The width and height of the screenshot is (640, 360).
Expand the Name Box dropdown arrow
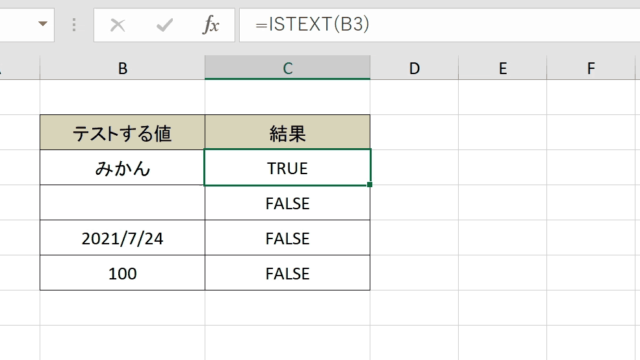coord(42,24)
